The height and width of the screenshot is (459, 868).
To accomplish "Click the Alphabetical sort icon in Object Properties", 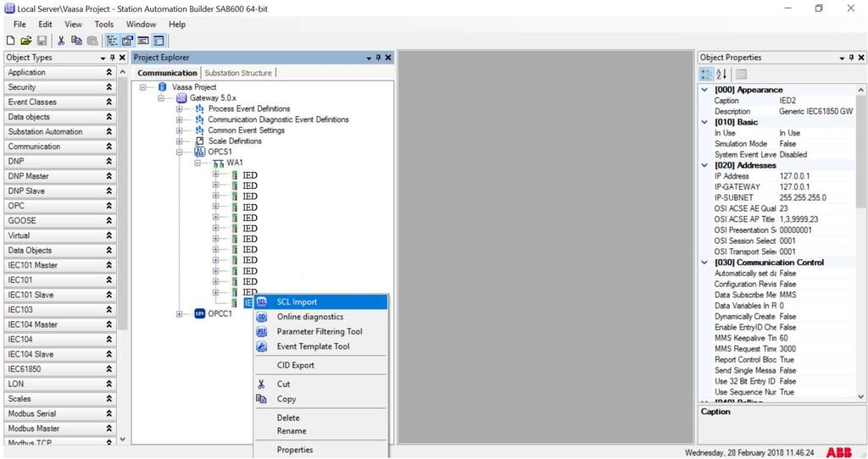I will click(x=721, y=75).
